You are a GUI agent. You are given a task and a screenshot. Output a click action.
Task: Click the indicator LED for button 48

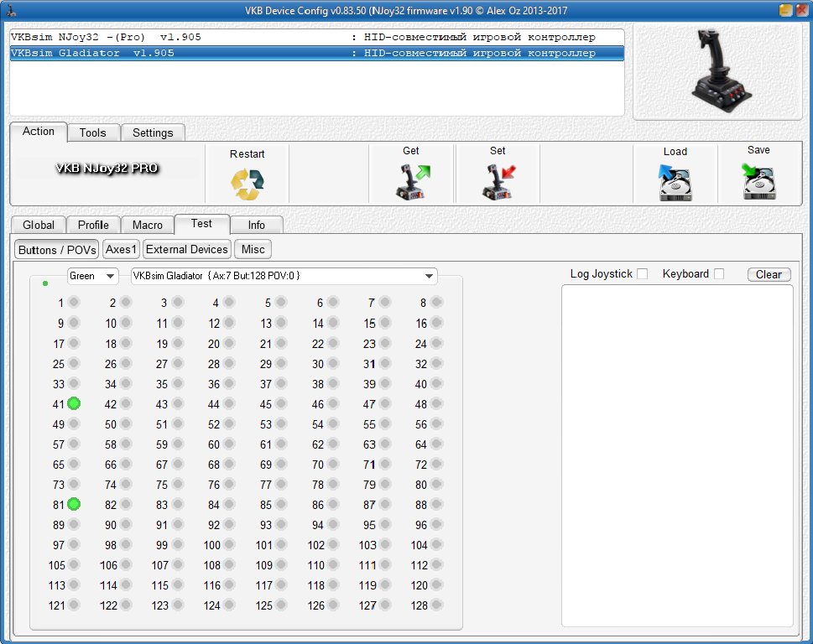pos(437,403)
